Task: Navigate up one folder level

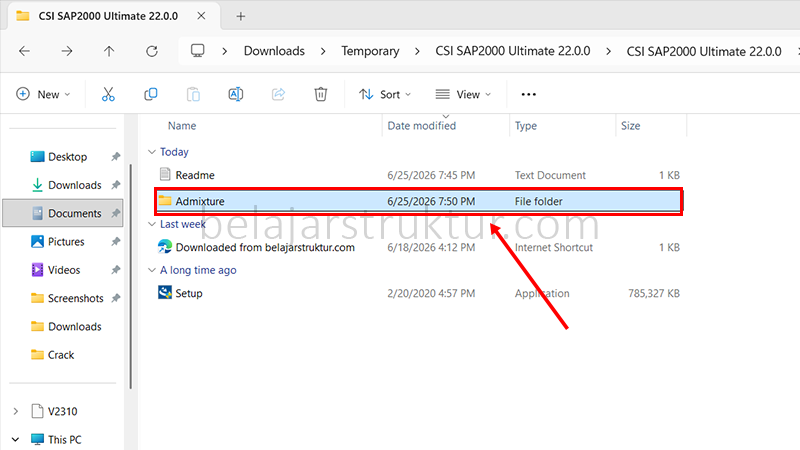Action: (109, 51)
